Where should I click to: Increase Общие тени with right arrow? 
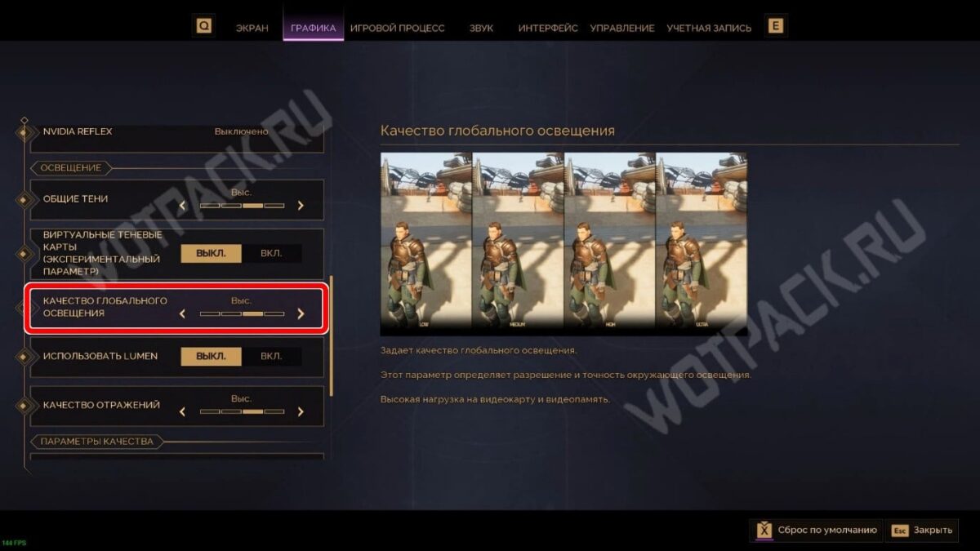301,206
